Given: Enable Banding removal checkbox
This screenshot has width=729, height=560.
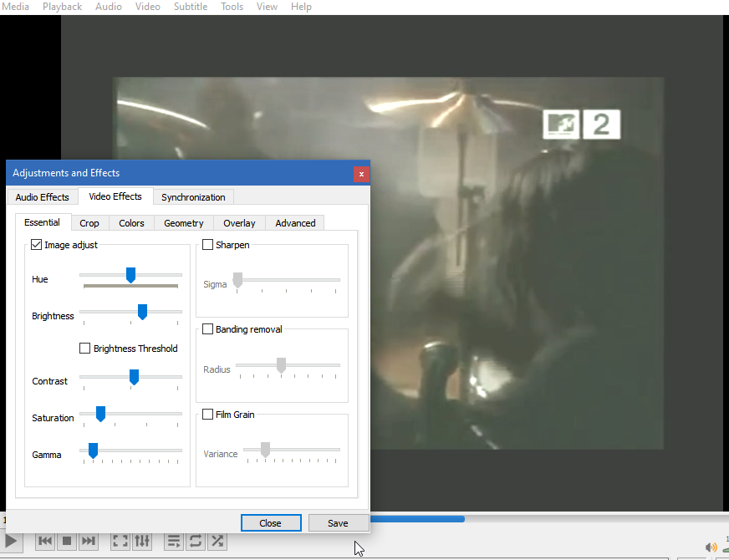Looking at the screenshot, I should (x=208, y=329).
